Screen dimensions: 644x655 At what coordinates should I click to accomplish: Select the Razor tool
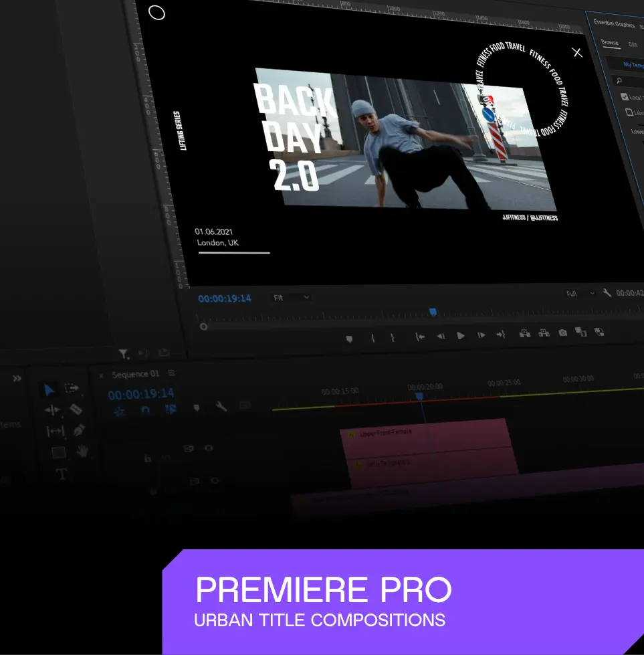pyautogui.click(x=76, y=409)
